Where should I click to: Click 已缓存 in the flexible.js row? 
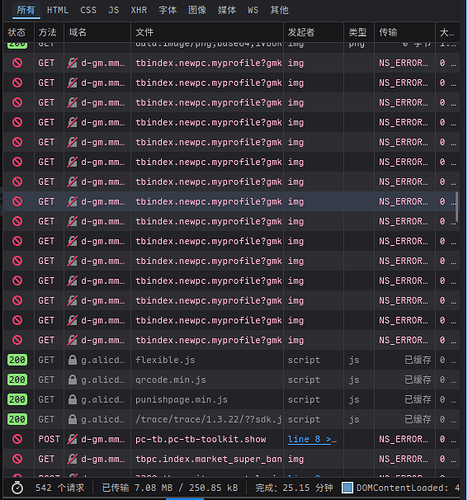418,360
